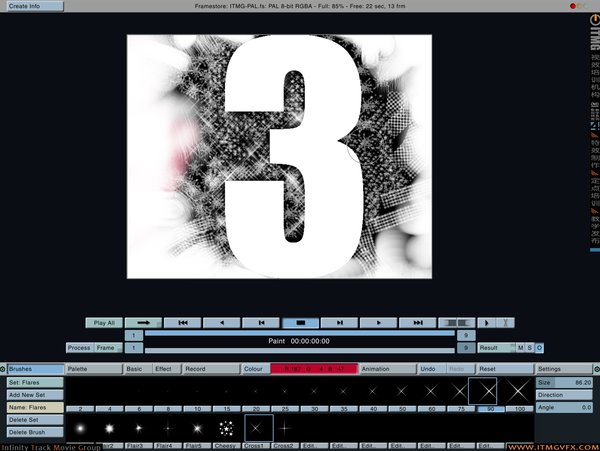Select the upper timeline end frame field 9

coord(466,335)
